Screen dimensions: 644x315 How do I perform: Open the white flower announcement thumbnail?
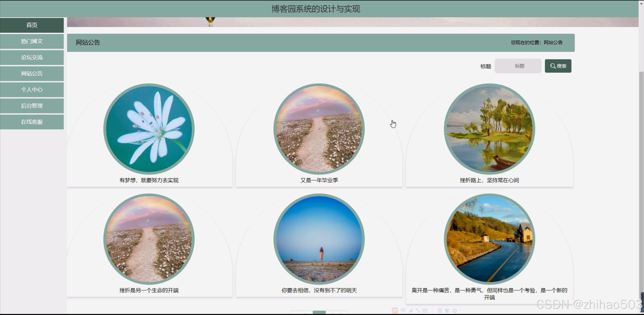(x=149, y=129)
